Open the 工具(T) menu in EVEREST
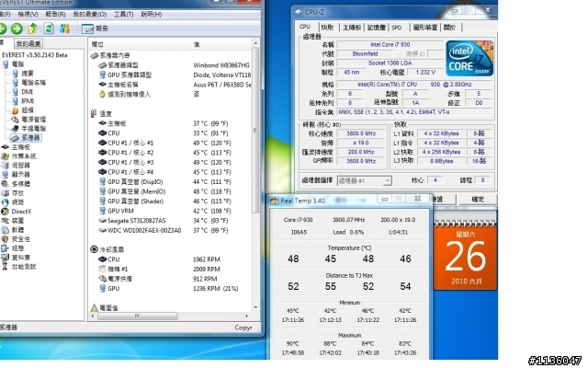Viewport: 588px width, 368px height. click(x=124, y=15)
